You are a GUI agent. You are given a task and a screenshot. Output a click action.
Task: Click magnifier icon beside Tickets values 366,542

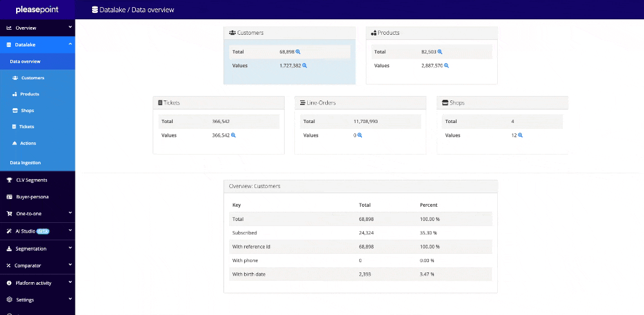coord(233,135)
